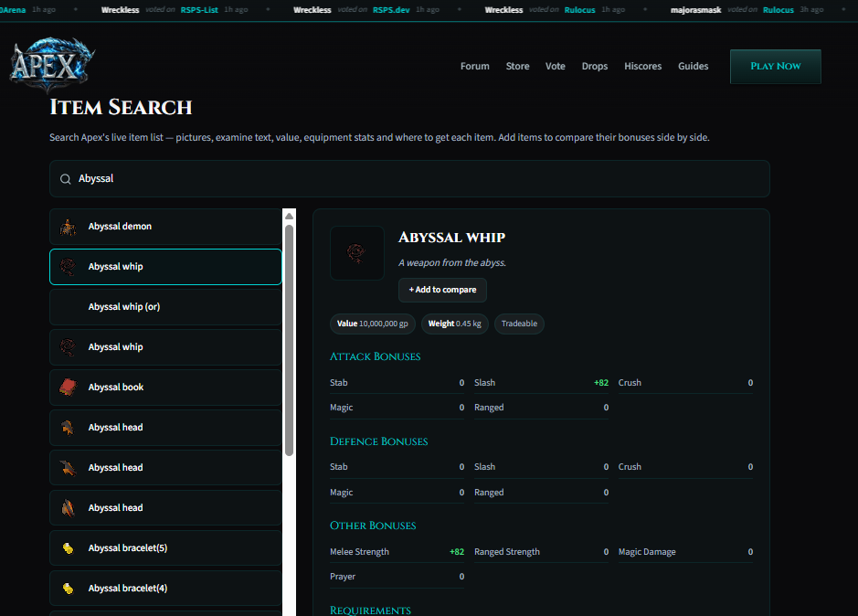Click the Abyssal search input field
Screen dimensions: 858x616
pos(409,178)
